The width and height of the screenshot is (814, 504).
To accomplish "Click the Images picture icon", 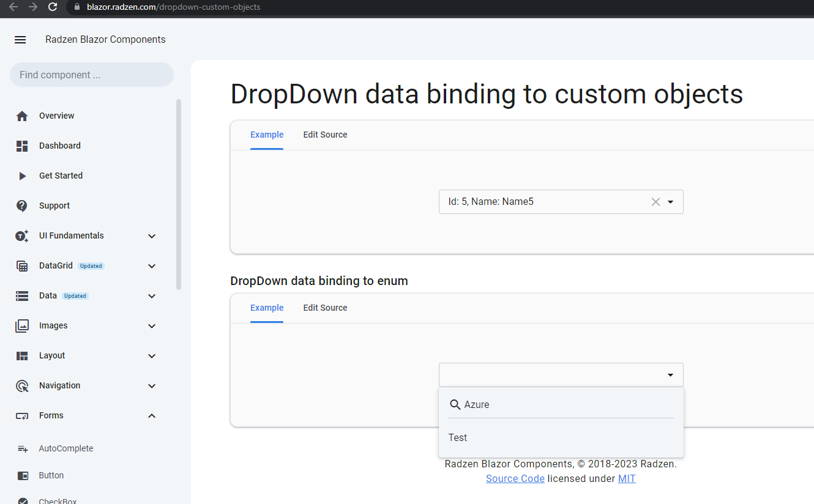I will tap(22, 326).
